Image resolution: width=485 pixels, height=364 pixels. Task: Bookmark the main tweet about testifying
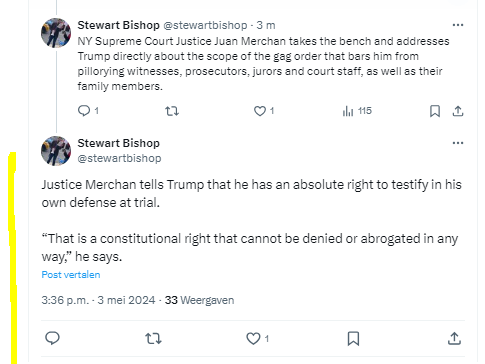pyautogui.click(x=353, y=339)
